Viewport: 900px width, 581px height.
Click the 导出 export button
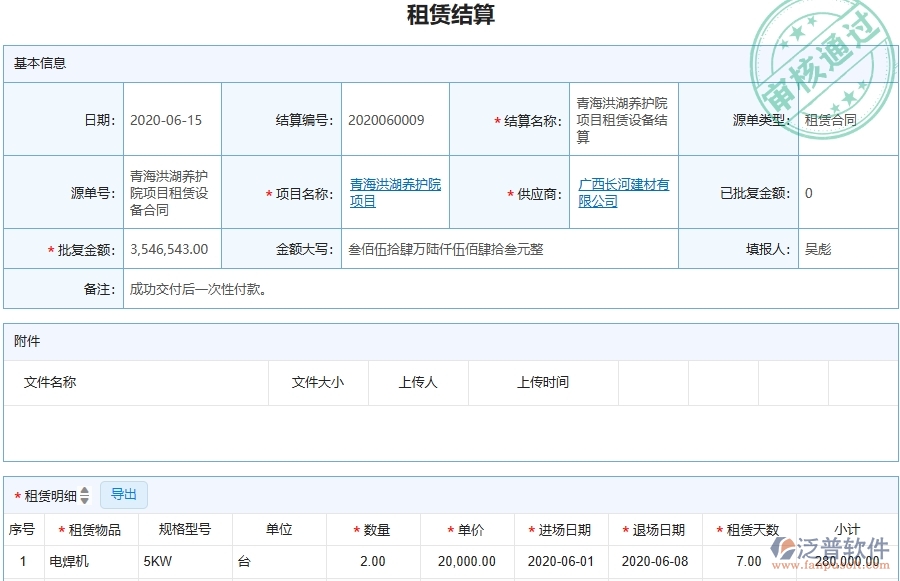click(x=123, y=494)
